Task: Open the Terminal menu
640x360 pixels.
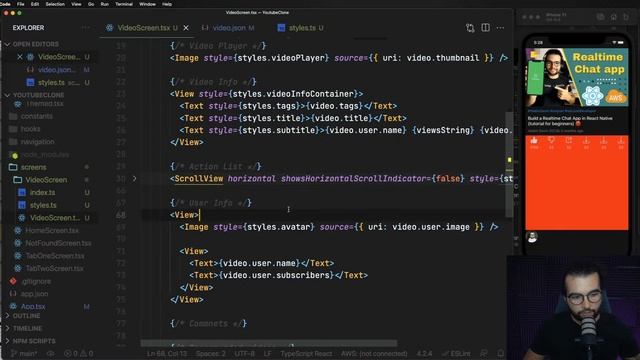Action: (x=124, y=4)
